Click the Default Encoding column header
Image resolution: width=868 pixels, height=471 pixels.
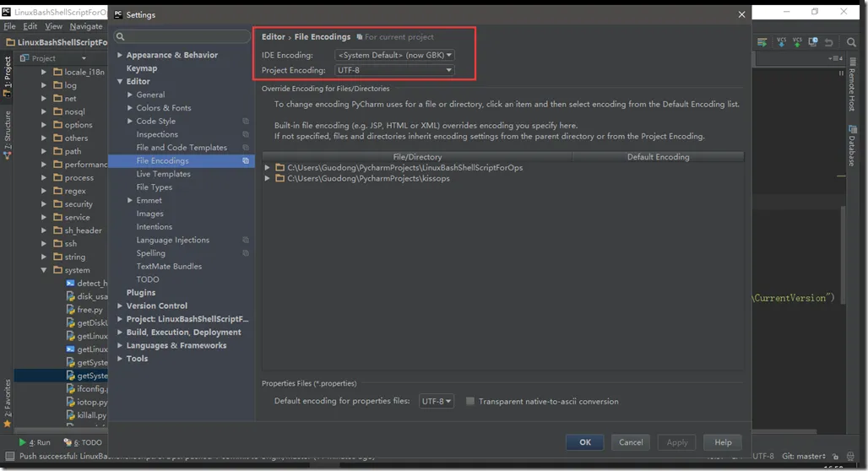point(658,157)
